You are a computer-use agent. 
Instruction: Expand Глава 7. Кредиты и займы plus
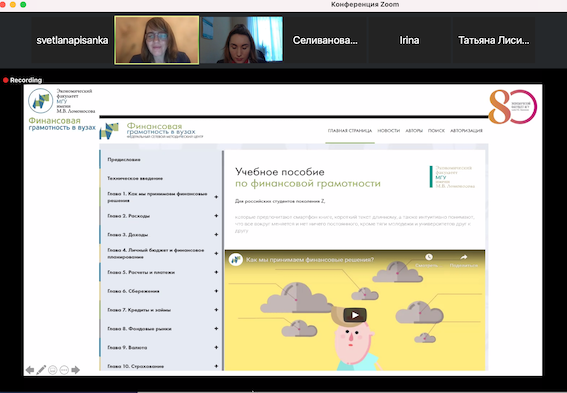point(216,310)
